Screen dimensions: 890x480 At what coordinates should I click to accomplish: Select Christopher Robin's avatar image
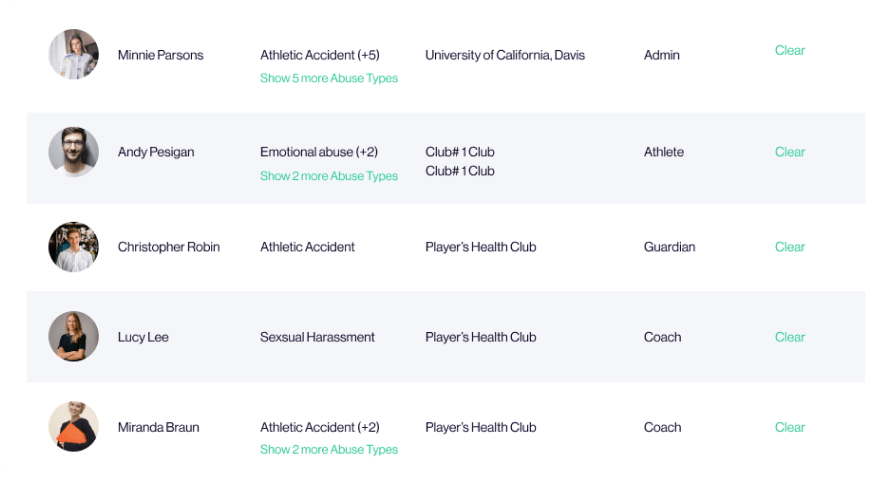tap(74, 247)
